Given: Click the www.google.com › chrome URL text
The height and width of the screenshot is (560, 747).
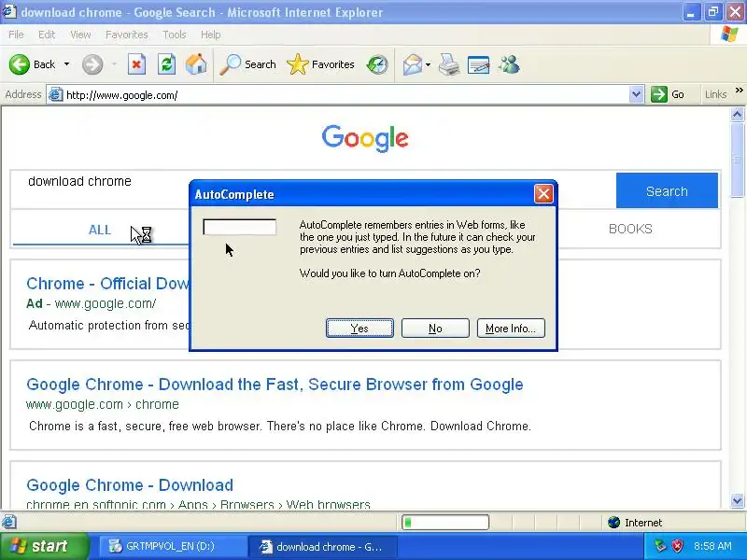Looking at the screenshot, I should [103, 404].
